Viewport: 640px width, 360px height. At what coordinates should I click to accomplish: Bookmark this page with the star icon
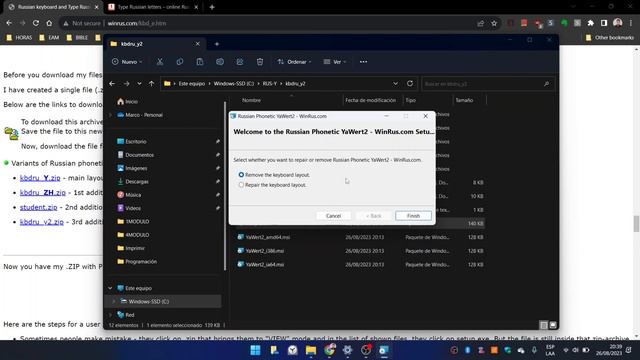(x=494, y=23)
